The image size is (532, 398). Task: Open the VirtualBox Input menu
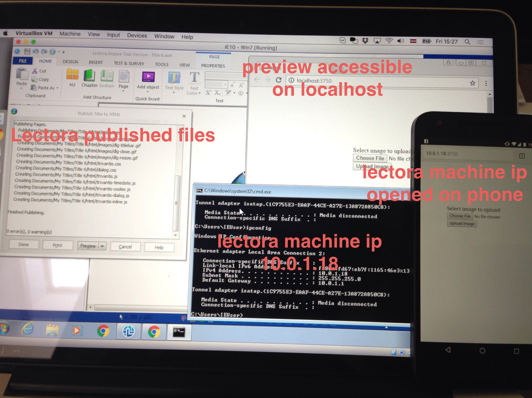[x=114, y=35]
